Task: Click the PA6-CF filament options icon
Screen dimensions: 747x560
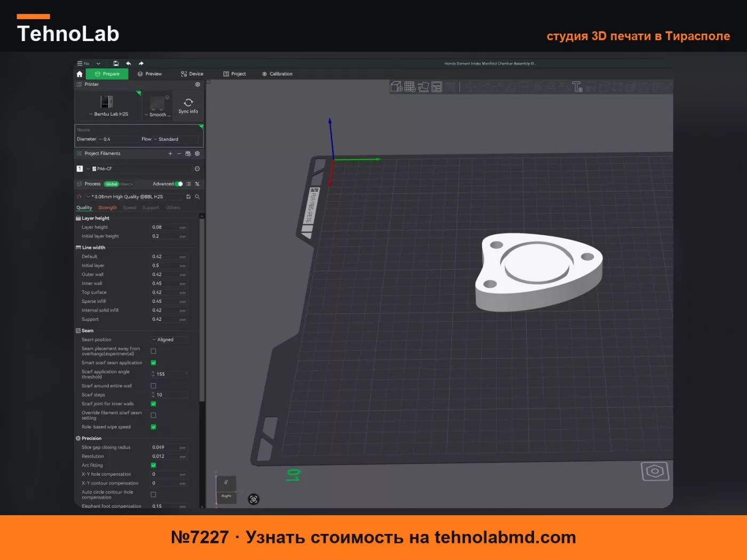Action: pos(197,169)
